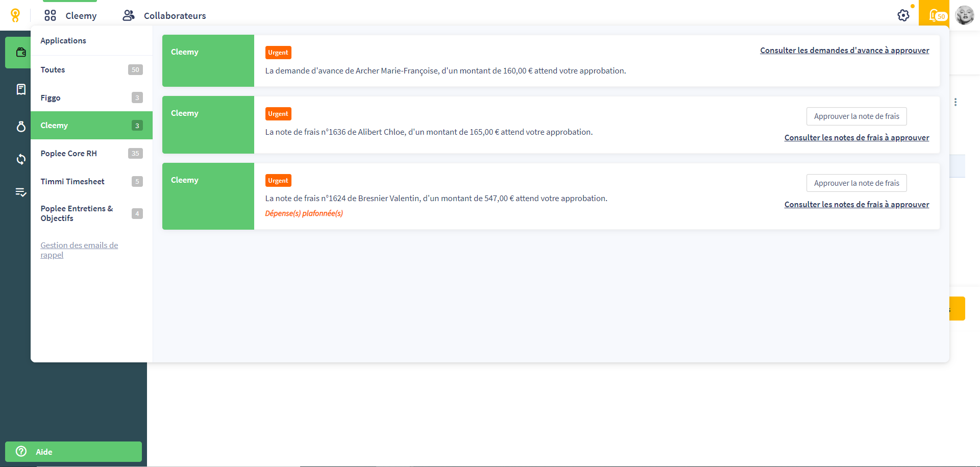
Task: Select the Cleemy application filter in list
Action: 92,126
